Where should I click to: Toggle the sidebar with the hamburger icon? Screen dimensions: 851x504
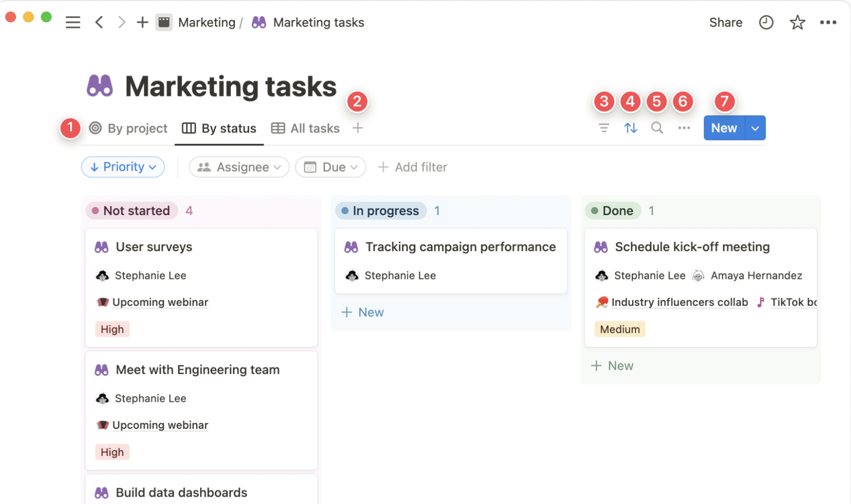pyautogui.click(x=73, y=22)
